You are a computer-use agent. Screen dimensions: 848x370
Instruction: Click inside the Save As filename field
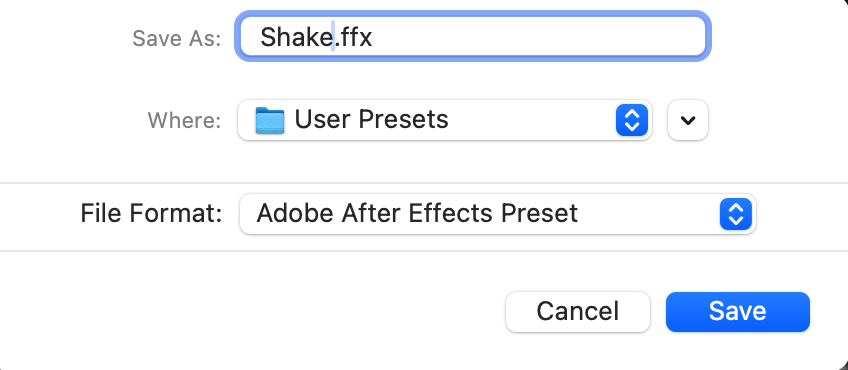[x=473, y=36]
